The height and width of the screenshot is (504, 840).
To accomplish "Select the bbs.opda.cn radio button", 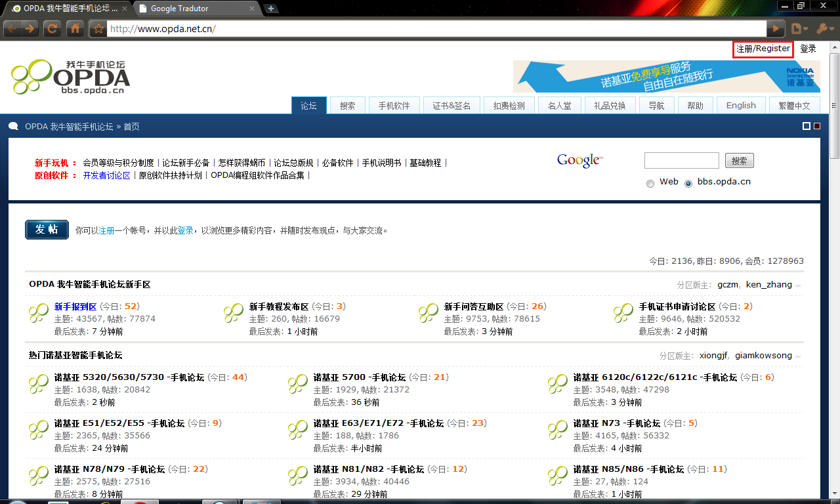I will pyautogui.click(x=688, y=184).
